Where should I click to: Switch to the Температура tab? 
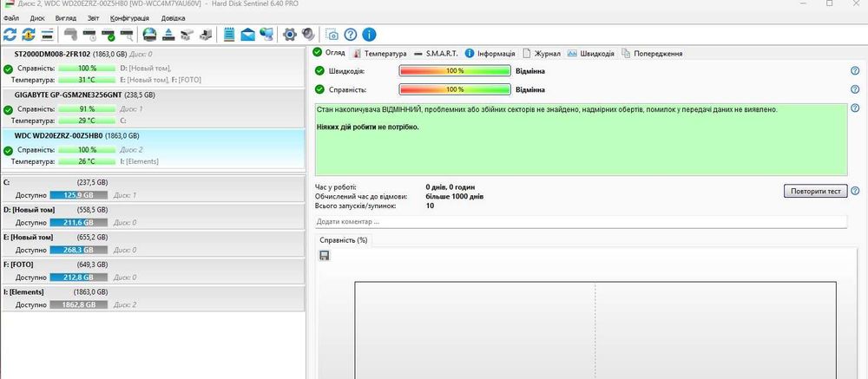click(x=381, y=54)
